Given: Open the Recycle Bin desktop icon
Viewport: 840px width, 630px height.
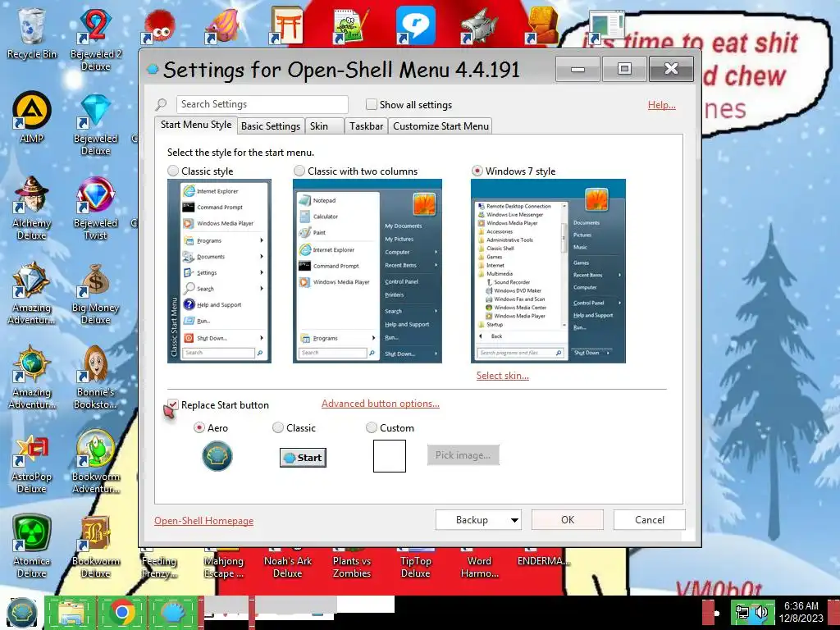Looking at the screenshot, I should 32,33.
